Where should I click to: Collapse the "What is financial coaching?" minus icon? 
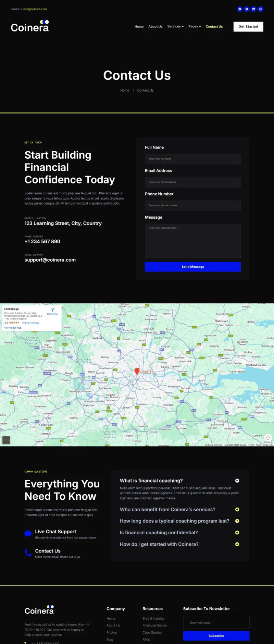coord(237,481)
